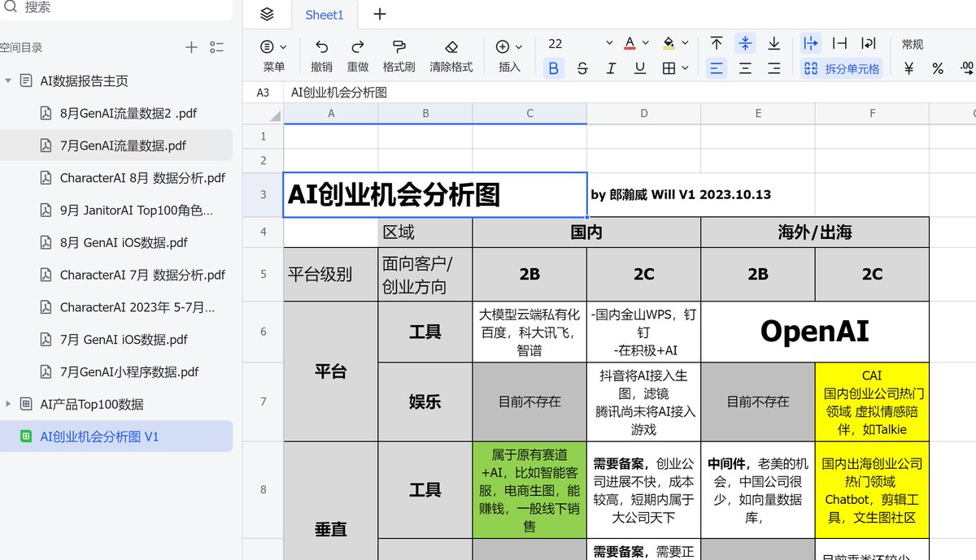This screenshot has height=560, width=976.
Task: Apply the yellow fill color
Action: 669,43
